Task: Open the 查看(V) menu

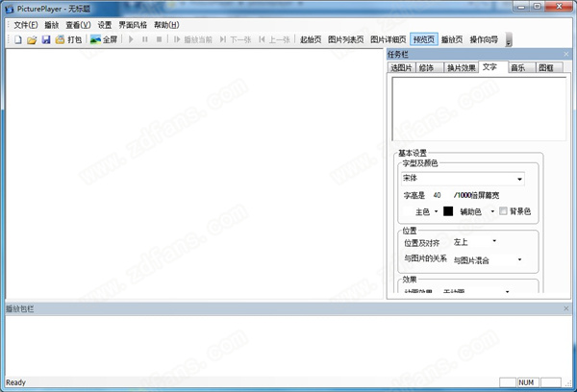Action: (x=78, y=25)
